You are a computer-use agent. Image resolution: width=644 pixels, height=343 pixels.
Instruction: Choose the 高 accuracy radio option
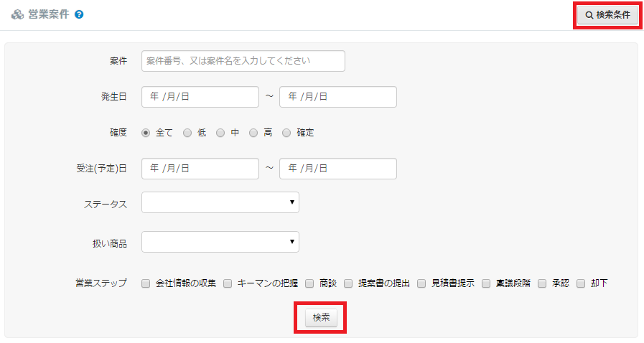253,133
